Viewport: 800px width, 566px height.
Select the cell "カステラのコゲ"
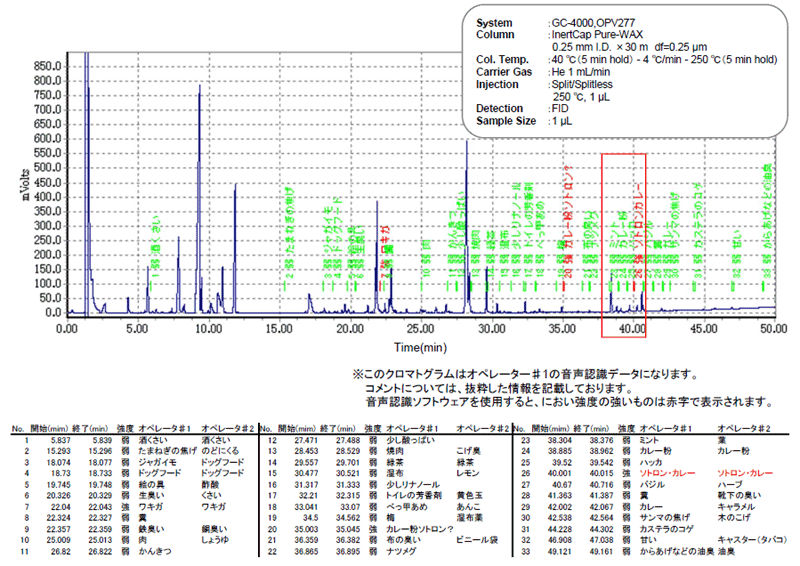click(x=666, y=529)
